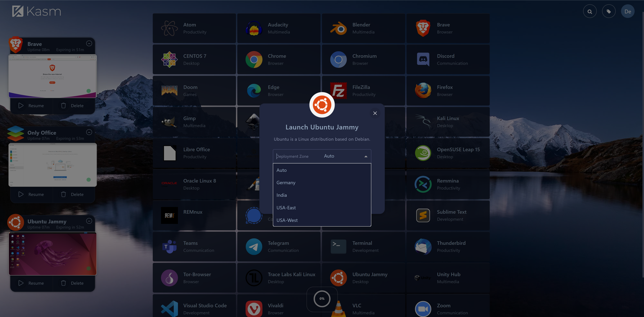Open the Zoom workspace icon
This screenshot has width=644, height=317.
coord(423,309)
